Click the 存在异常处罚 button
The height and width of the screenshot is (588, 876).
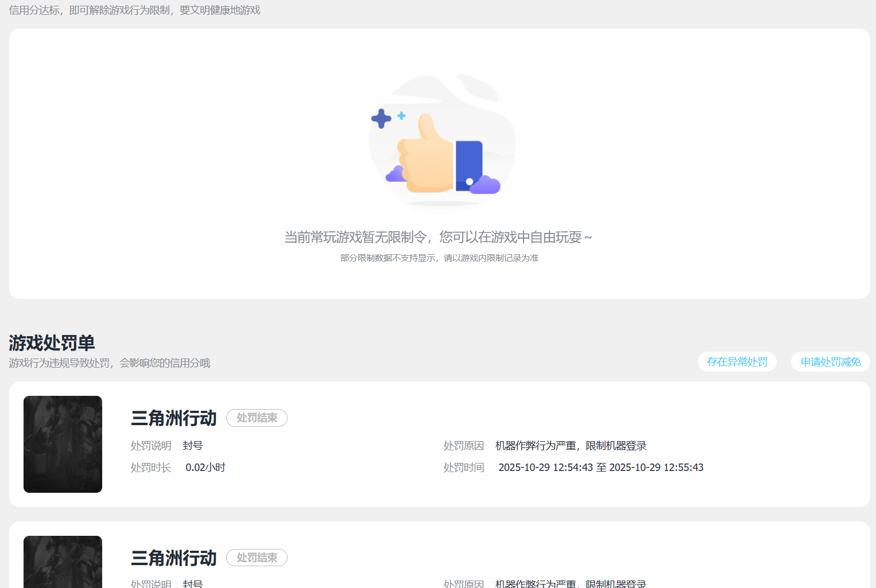[737, 362]
